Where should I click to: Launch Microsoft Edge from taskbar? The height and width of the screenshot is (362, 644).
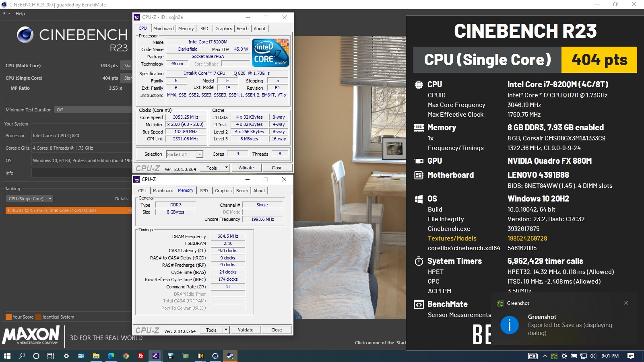point(111,356)
